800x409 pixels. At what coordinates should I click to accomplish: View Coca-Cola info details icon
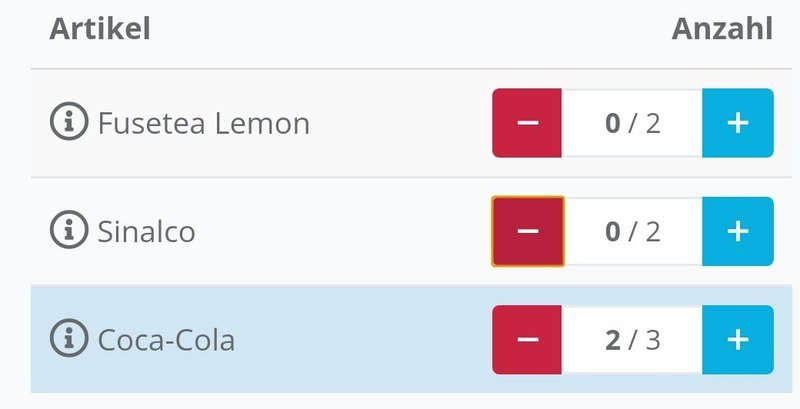pos(68,339)
